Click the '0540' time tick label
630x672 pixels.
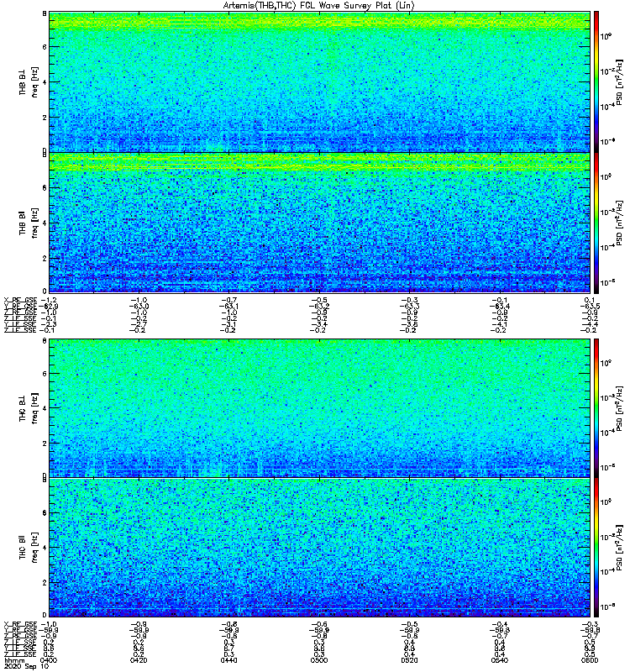click(x=499, y=660)
